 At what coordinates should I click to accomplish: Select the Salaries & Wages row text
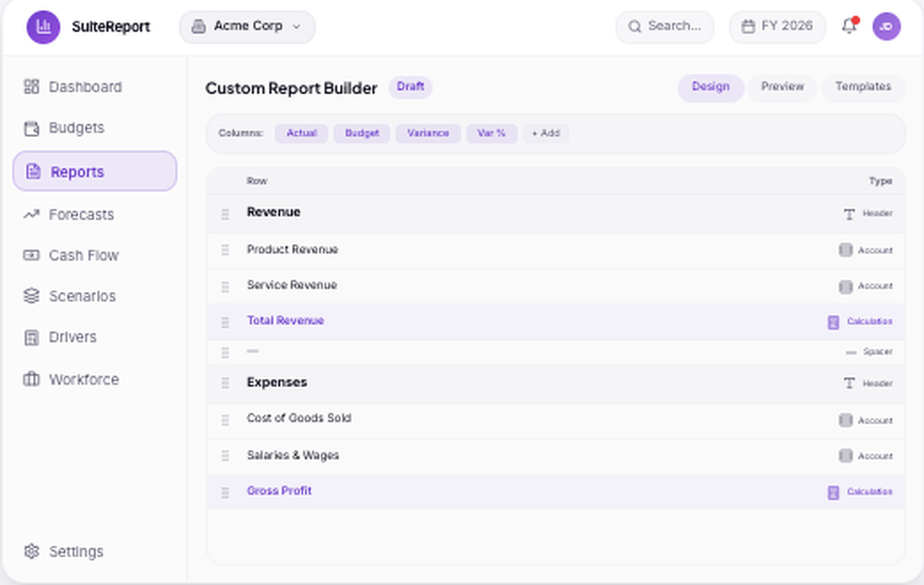point(293,456)
